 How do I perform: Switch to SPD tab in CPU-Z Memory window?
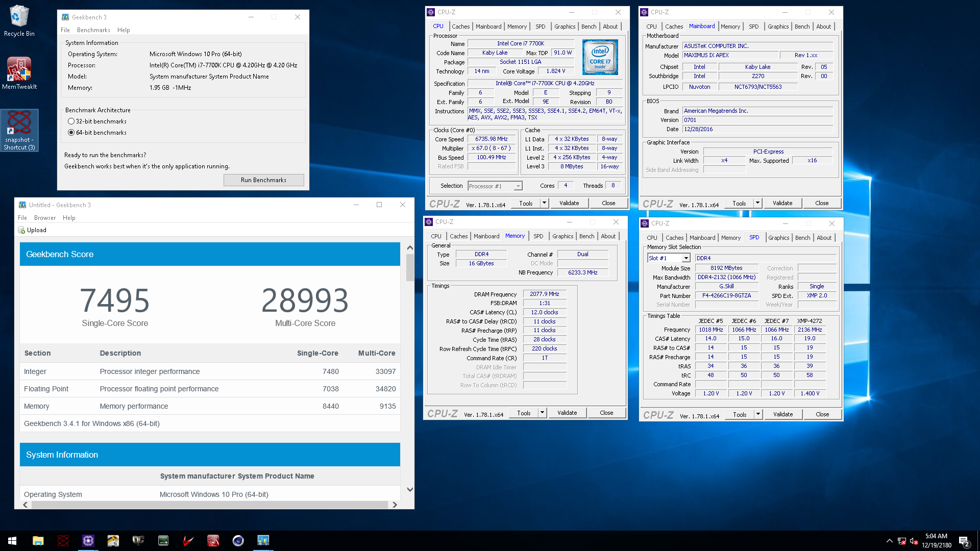[538, 236]
